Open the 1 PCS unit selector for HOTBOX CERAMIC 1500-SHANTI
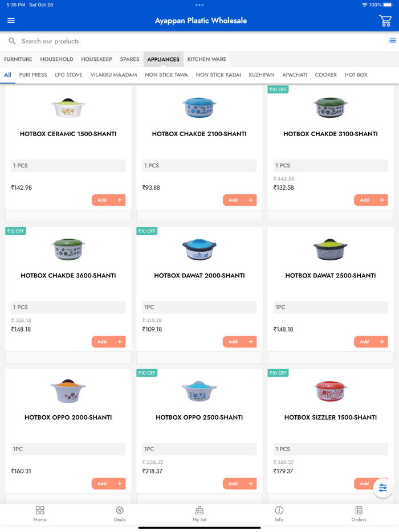The height and width of the screenshot is (532, 399). 68,165
